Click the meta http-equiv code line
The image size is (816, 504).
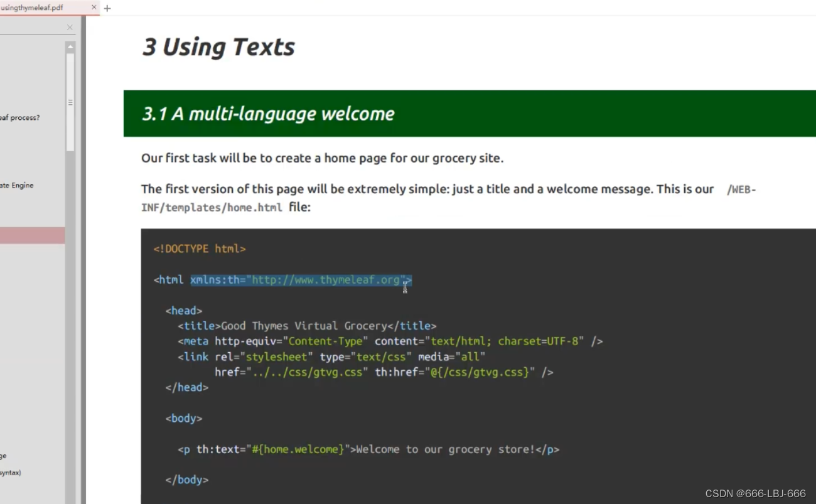[x=390, y=341]
